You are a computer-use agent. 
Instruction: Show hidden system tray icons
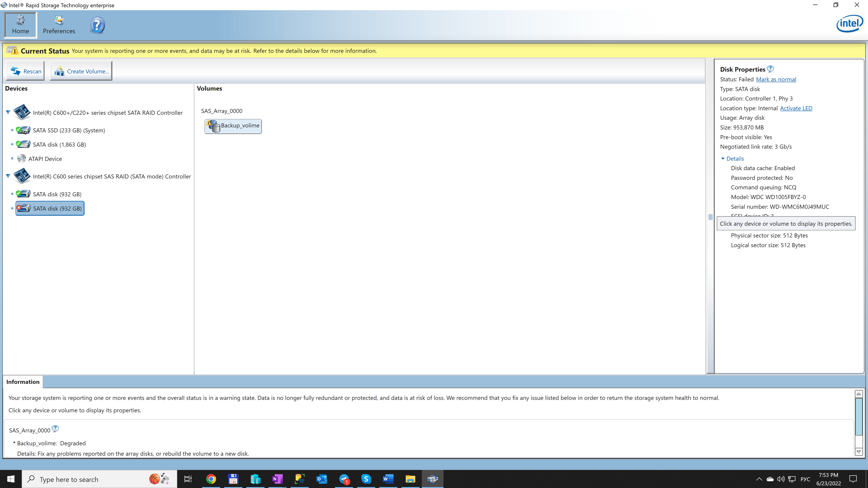pos(759,479)
